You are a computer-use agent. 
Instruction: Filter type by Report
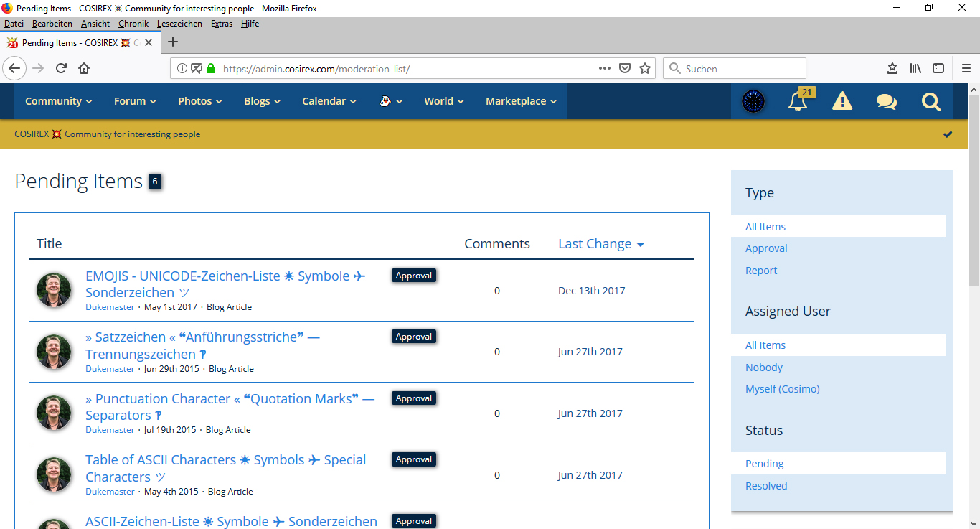click(761, 271)
